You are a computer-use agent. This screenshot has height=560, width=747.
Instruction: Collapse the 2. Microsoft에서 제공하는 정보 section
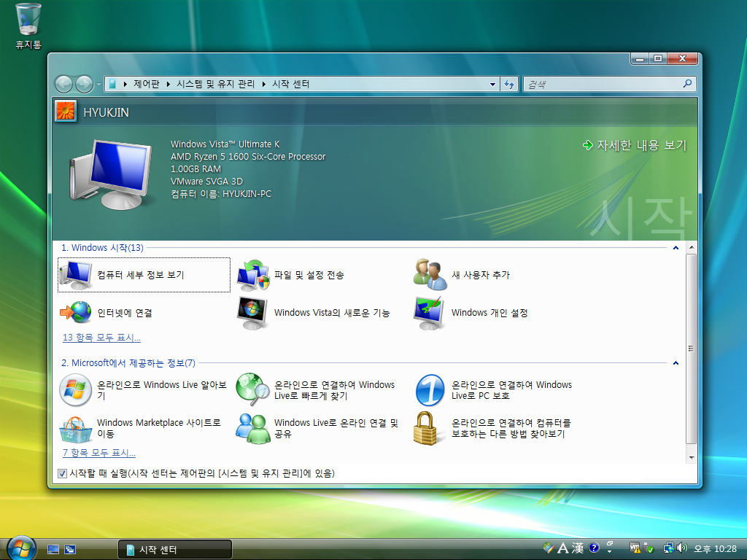pyautogui.click(x=676, y=363)
